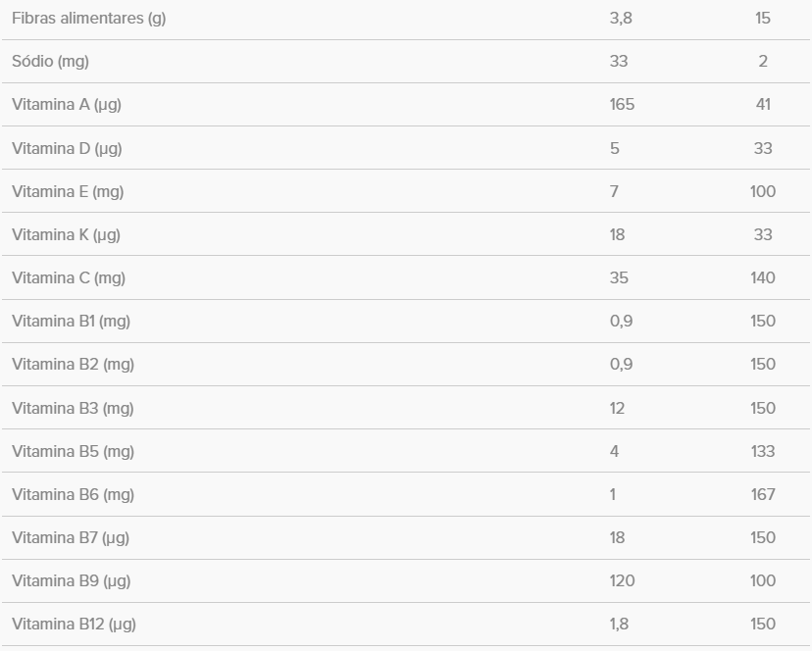Click the Fibras alimentares (g) row label
This screenshot has height=651, width=812.
88,19
